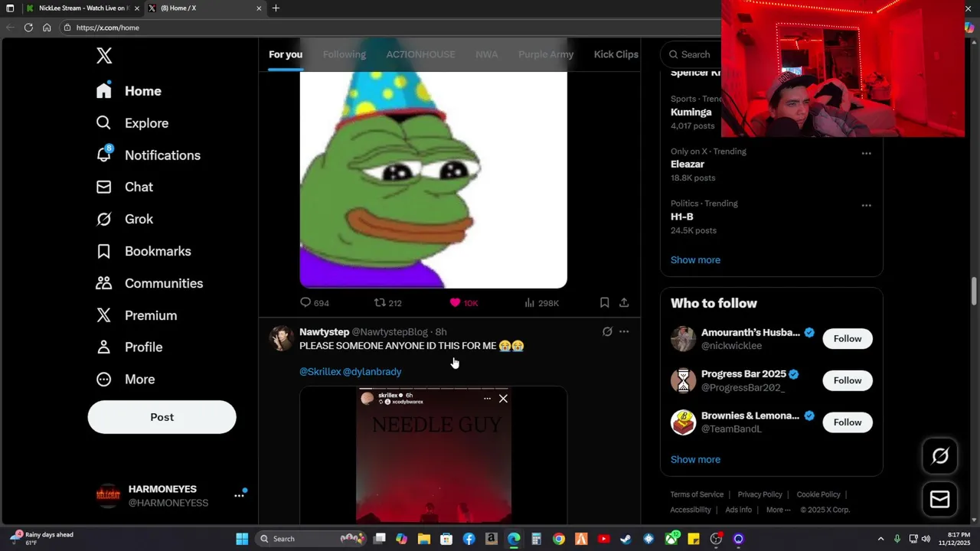980x551 pixels.
Task: Click the repost icon with 212
Action: (x=380, y=302)
